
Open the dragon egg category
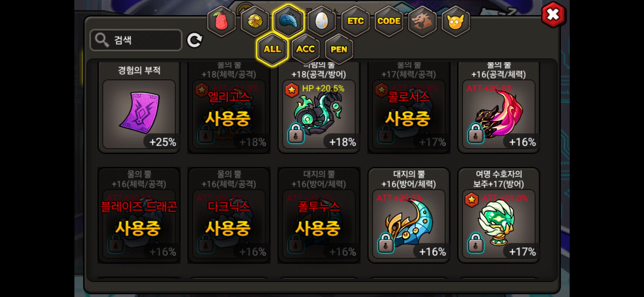tap(321, 21)
